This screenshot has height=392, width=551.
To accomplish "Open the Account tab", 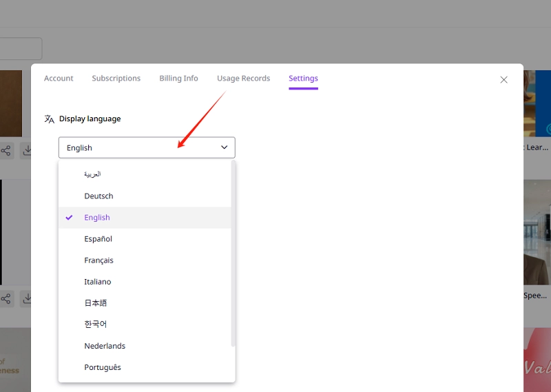I will (59, 79).
